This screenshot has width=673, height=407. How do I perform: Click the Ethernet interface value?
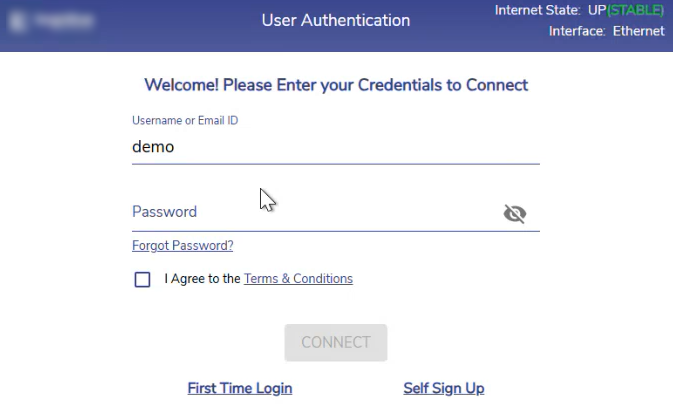click(x=639, y=31)
